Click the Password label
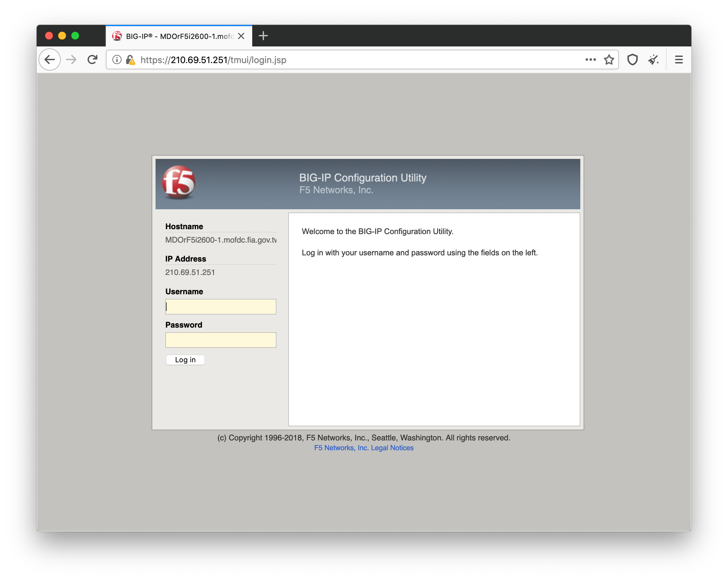The width and height of the screenshot is (728, 580). click(x=184, y=325)
